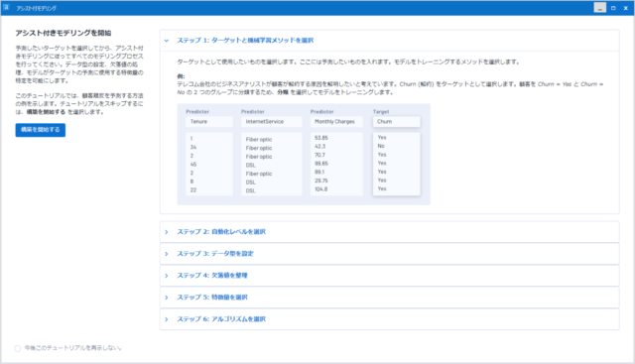This screenshot has height=364, width=635.
Task: Click the example table illustration image
Action: click(x=304, y=155)
